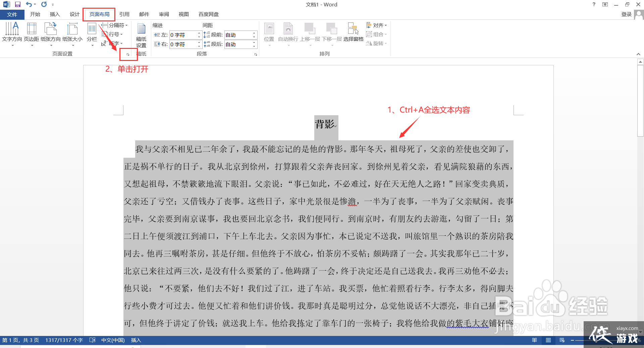Switch to the 插入 tab
This screenshot has width=644, height=348.
(x=55, y=14)
